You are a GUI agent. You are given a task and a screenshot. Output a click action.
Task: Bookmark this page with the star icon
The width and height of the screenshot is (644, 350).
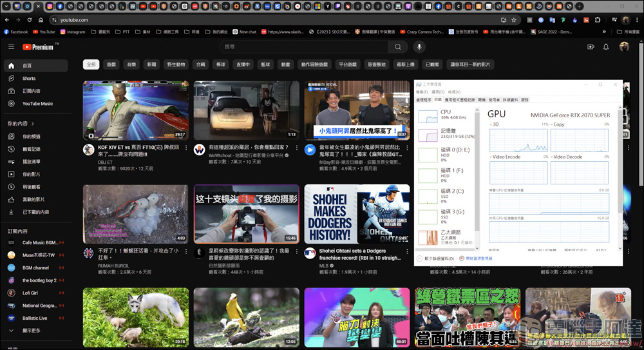point(514,20)
